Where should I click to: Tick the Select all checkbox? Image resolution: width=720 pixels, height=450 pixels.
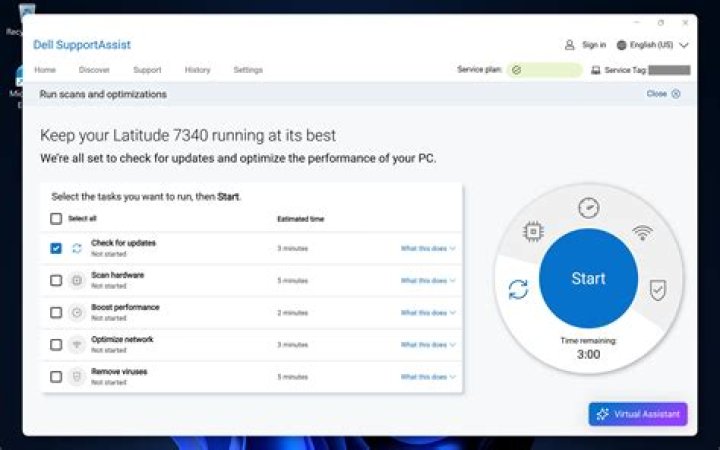click(x=56, y=219)
